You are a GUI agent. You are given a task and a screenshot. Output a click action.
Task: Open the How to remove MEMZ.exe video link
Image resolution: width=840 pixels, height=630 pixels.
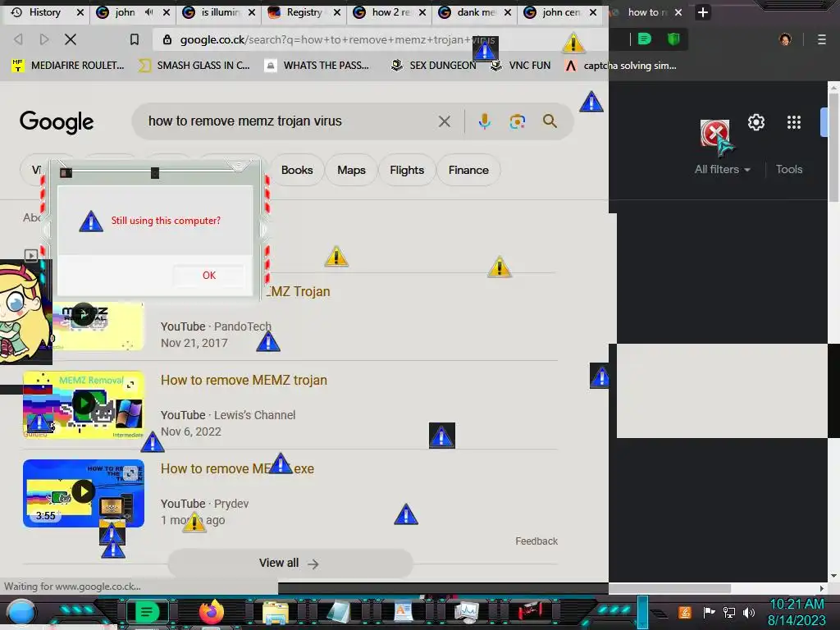pos(237,468)
